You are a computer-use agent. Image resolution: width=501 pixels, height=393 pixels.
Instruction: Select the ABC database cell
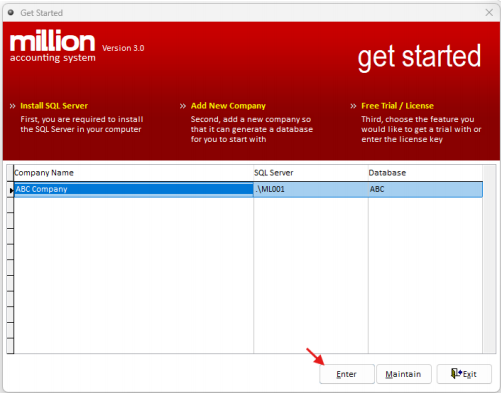[x=425, y=189]
